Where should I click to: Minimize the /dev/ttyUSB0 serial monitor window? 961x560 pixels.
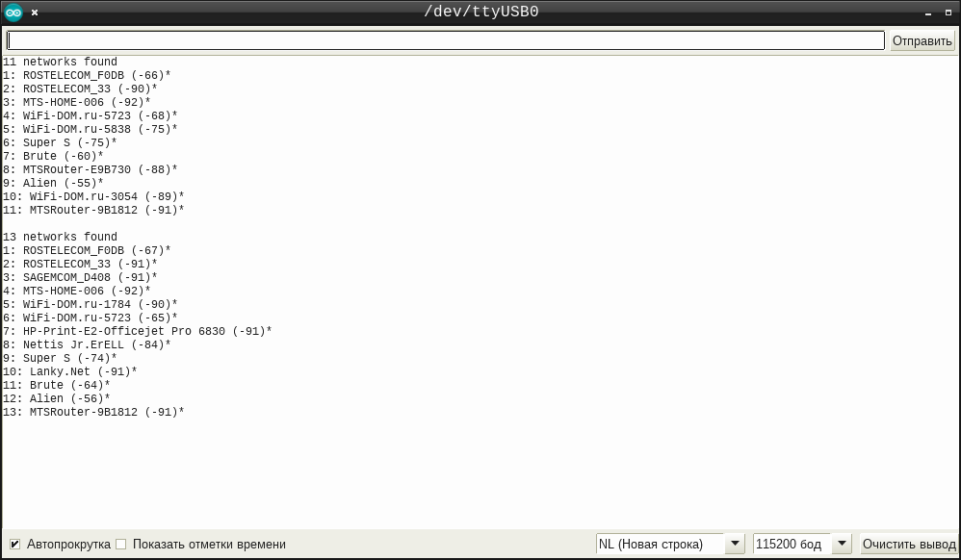(x=928, y=13)
